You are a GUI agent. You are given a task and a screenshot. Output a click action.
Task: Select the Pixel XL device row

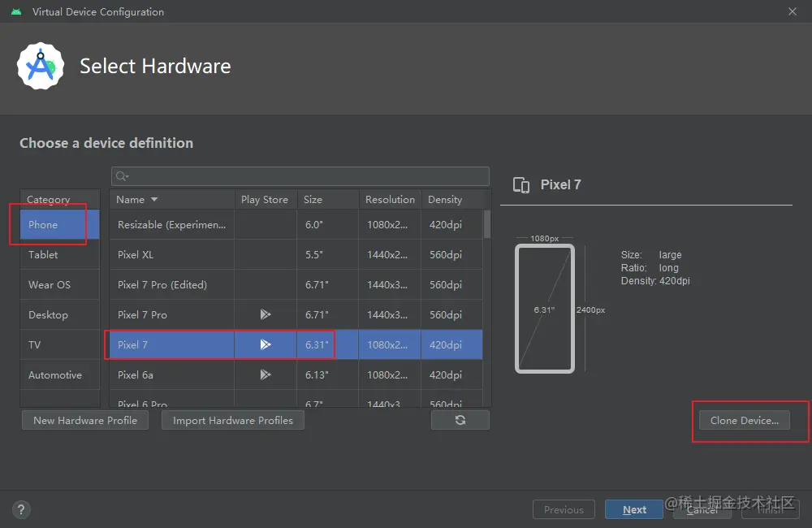point(296,254)
